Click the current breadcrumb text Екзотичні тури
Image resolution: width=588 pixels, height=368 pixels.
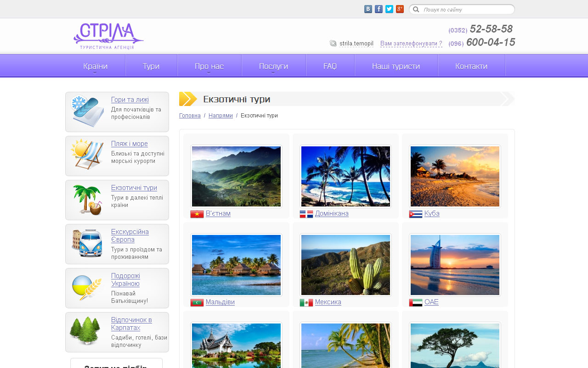click(x=259, y=116)
